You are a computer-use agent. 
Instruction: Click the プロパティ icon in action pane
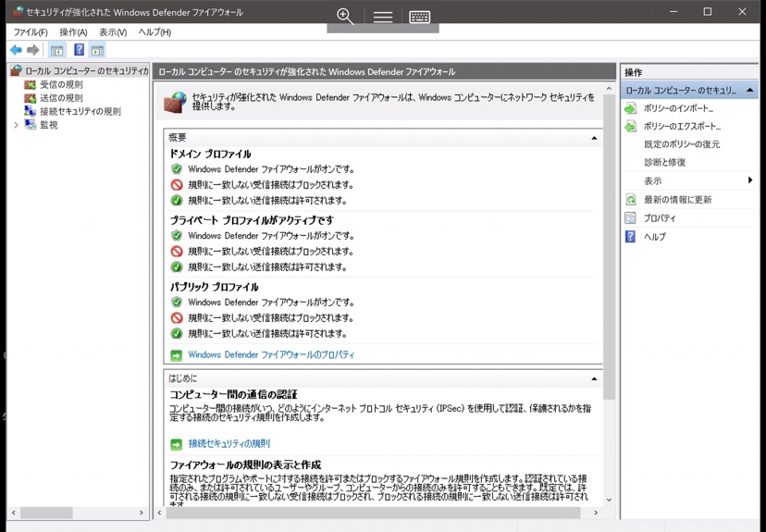(x=631, y=218)
